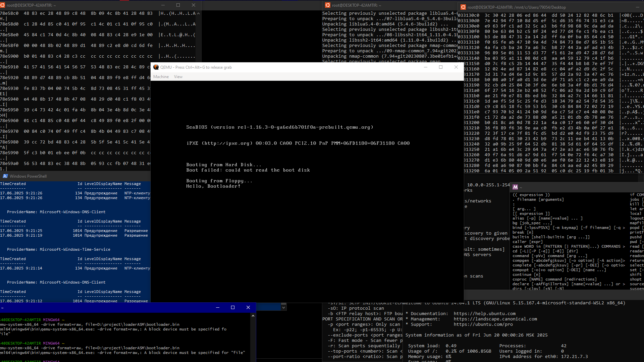
Task: Minimize the QEMU window
Action: click(x=425, y=67)
